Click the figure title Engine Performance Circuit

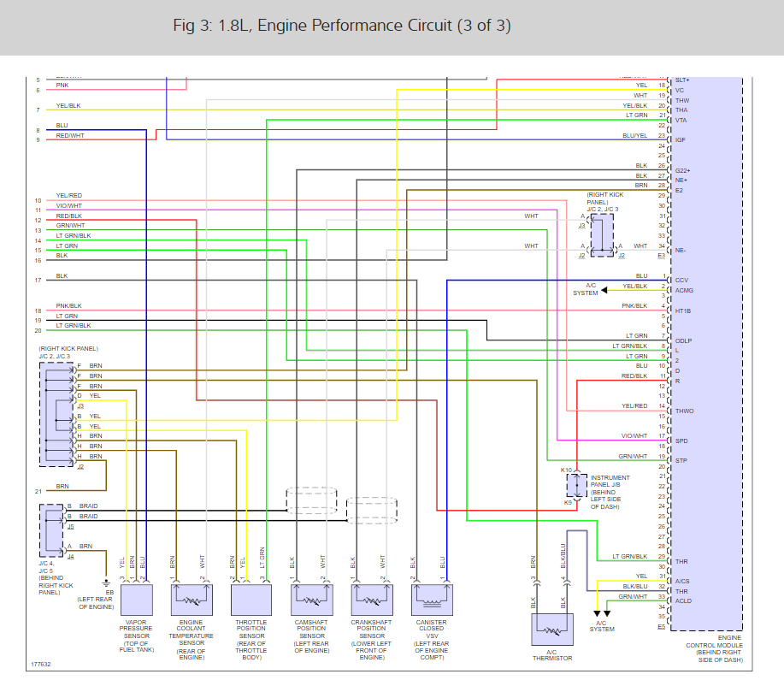(x=342, y=26)
